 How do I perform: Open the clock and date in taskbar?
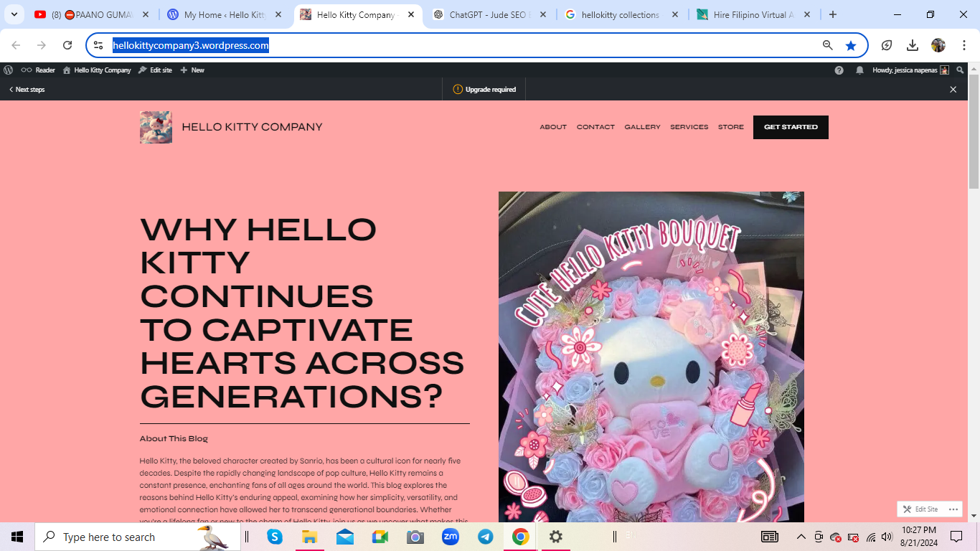tap(920, 537)
